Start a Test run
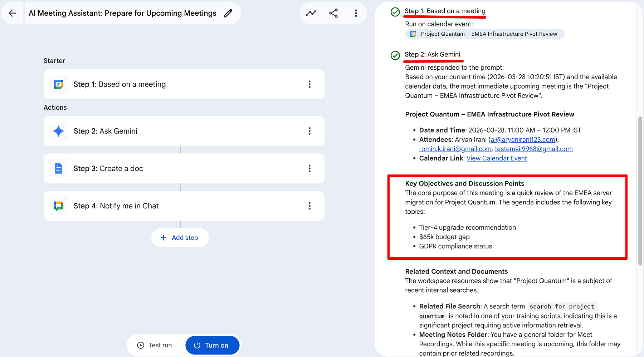 [x=155, y=345]
